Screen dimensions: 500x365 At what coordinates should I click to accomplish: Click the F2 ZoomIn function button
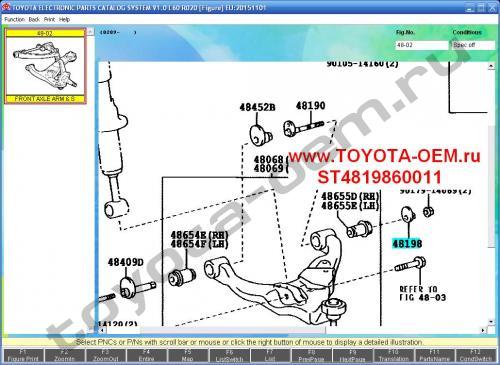[65, 355]
